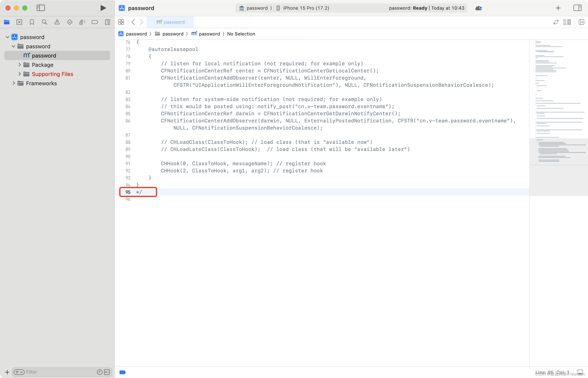
Task: Toggle the right inspector panel
Action: [577, 8]
